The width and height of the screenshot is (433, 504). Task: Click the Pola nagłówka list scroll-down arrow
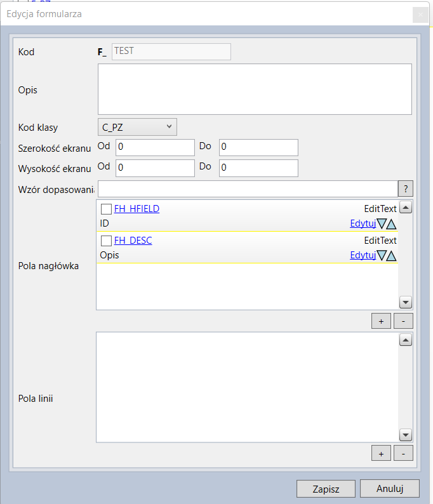coord(406,302)
